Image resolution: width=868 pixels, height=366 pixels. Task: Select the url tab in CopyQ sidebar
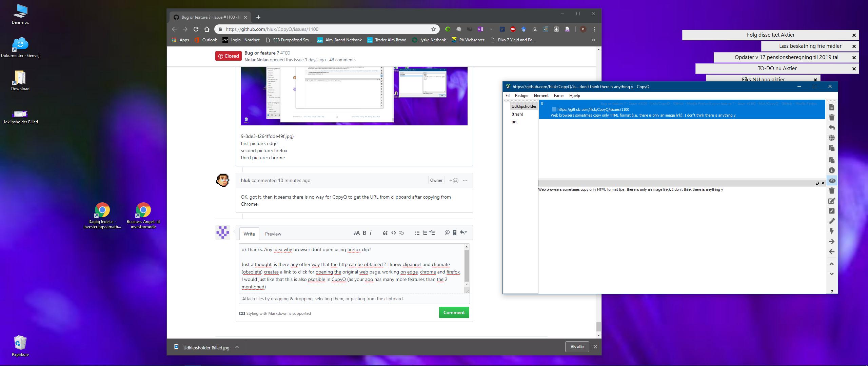click(x=514, y=122)
